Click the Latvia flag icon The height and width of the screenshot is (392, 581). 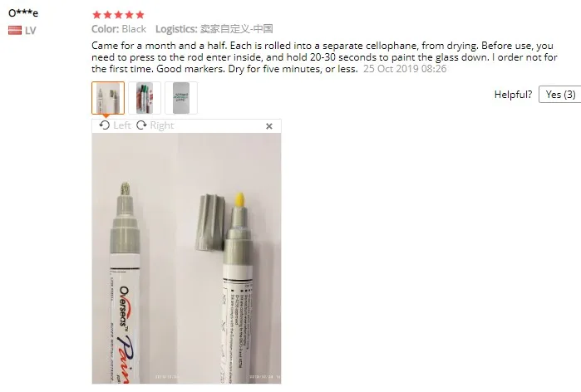pyautogui.click(x=15, y=31)
